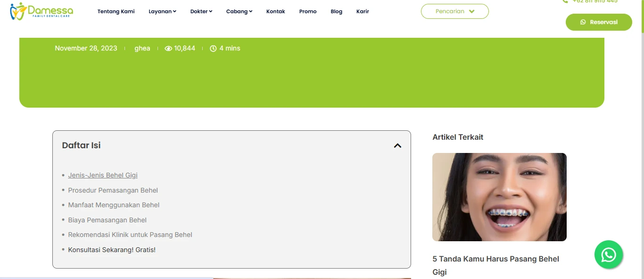The height and width of the screenshot is (279, 644).
Task: Expand the Layanan dropdown menu
Action: (x=162, y=11)
